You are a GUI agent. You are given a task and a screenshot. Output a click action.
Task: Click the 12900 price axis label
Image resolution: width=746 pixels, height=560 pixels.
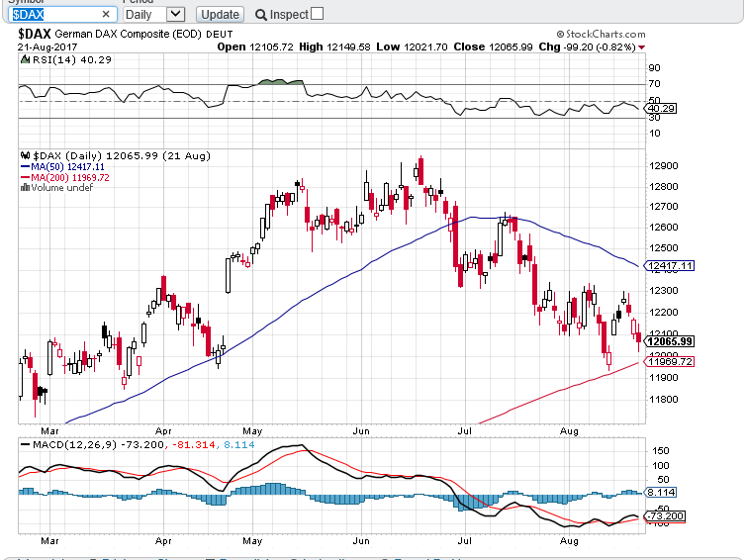(x=663, y=165)
